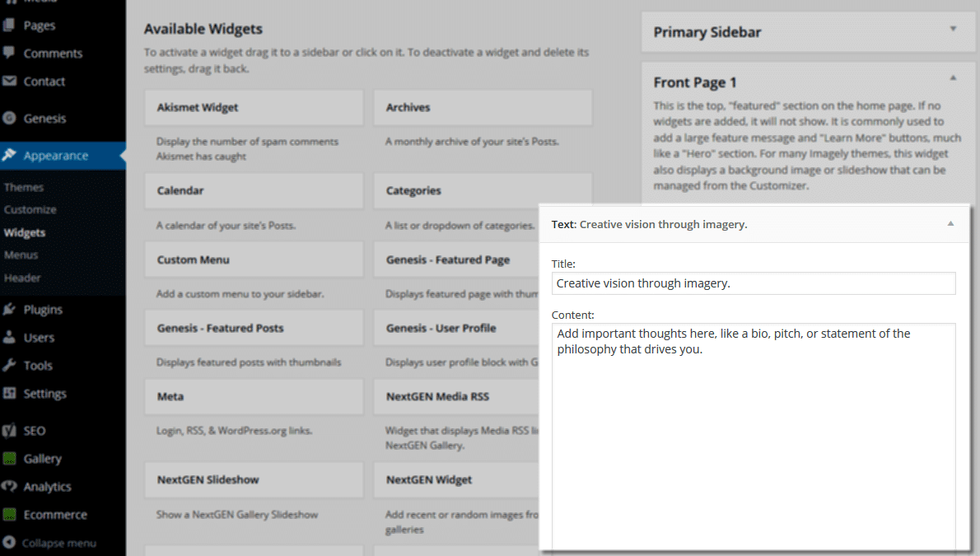Viewport: 980px width, 556px height.
Task: Click the Pages icon in sidebar
Action: (x=9, y=25)
